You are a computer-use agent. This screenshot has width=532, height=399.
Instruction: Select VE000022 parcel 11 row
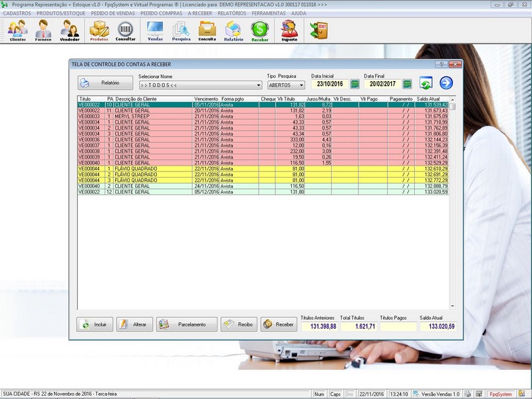[263, 110]
